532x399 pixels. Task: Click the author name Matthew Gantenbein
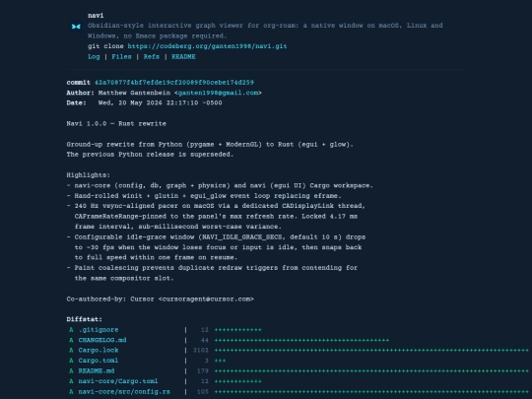[134, 93]
